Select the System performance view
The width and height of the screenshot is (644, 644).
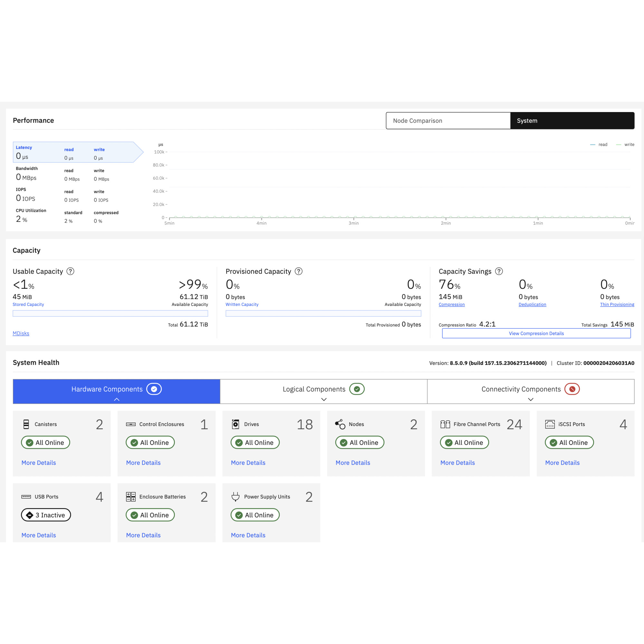572,121
